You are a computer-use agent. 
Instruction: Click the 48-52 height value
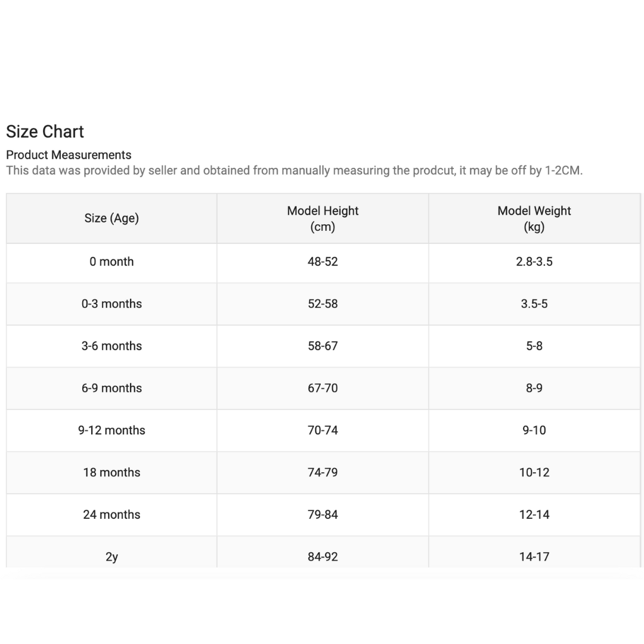(x=323, y=262)
